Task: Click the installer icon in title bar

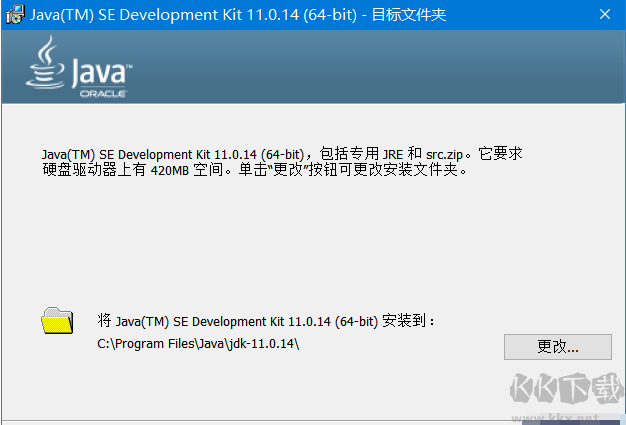Action: coord(15,15)
